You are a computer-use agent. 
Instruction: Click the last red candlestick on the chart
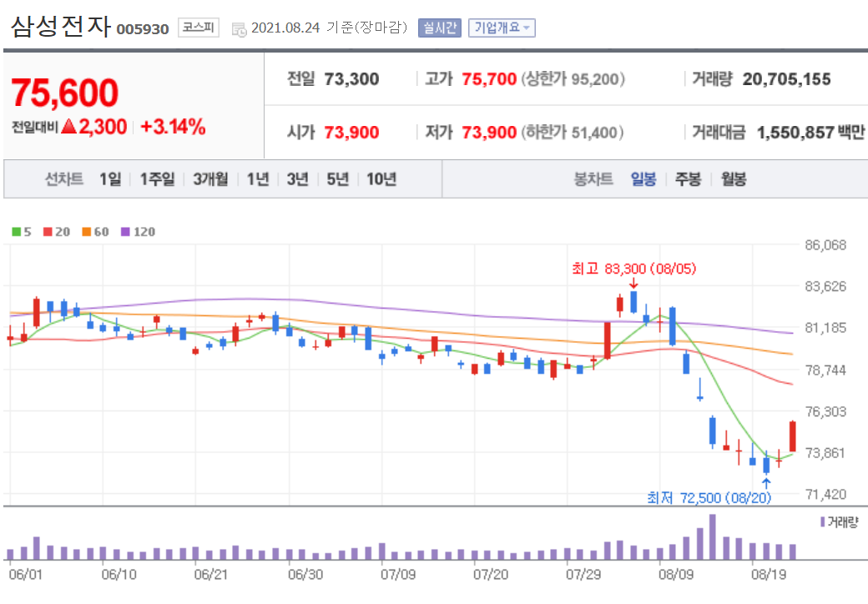793,436
